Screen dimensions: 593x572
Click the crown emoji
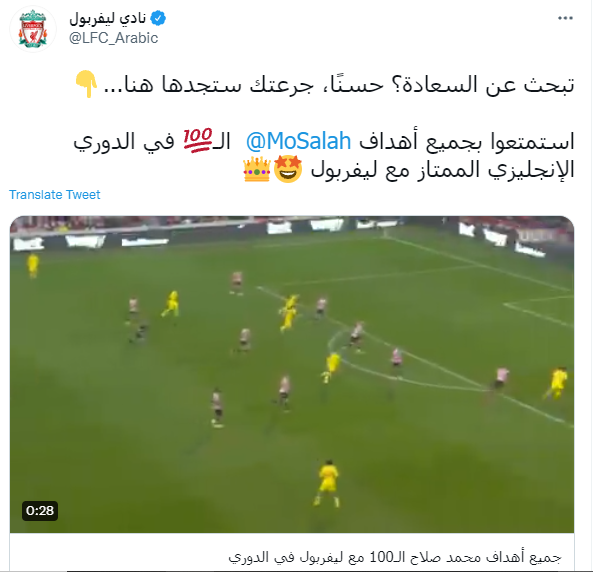tap(257, 169)
